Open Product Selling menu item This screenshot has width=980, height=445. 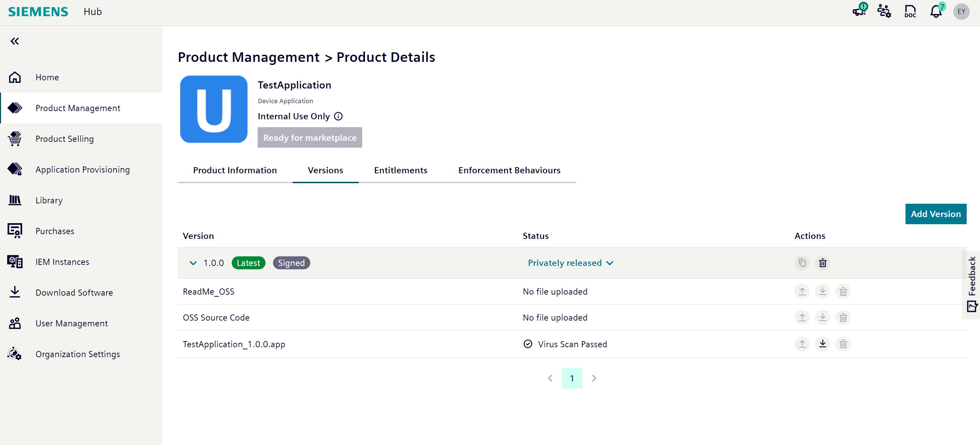tap(81, 138)
